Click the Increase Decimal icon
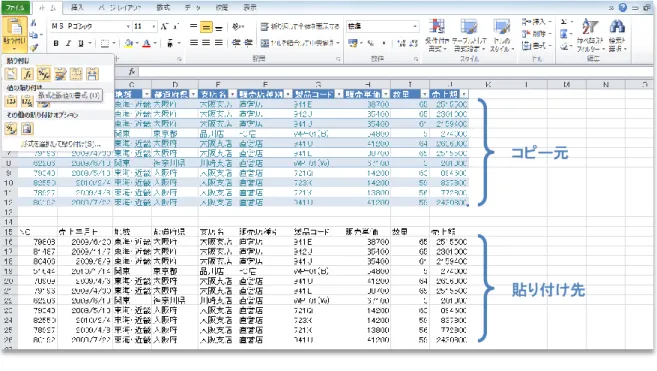 pos(401,43)
